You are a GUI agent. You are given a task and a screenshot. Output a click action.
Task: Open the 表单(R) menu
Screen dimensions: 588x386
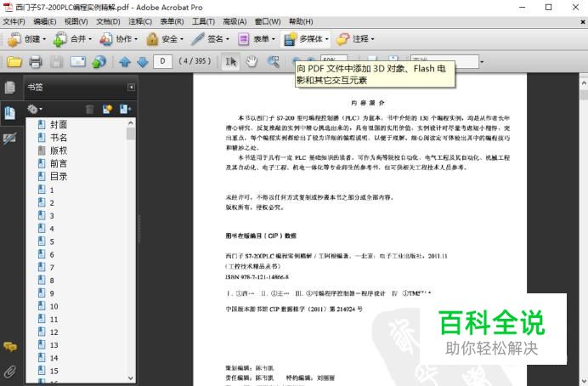(172, 22)
